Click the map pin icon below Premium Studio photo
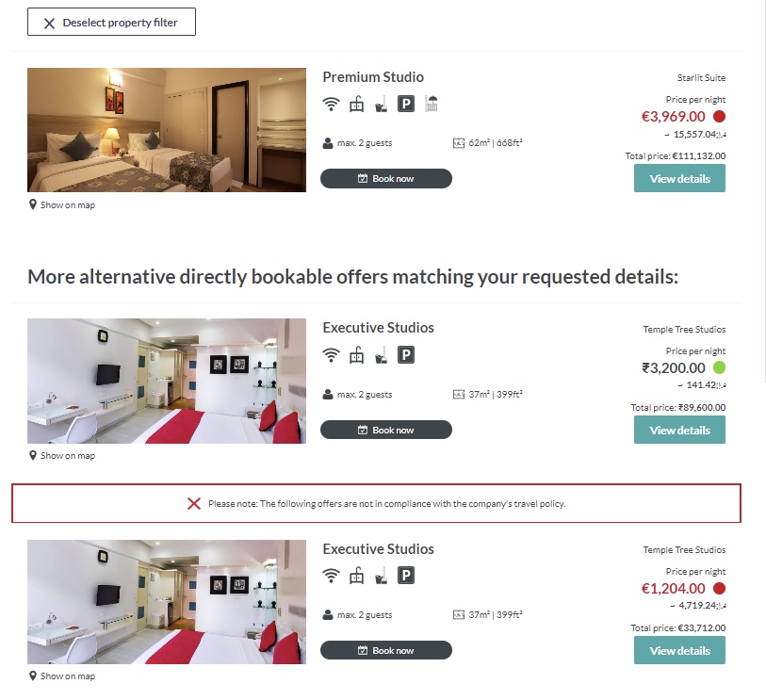This screenshot has width=766, height=700. click(33, 204)
